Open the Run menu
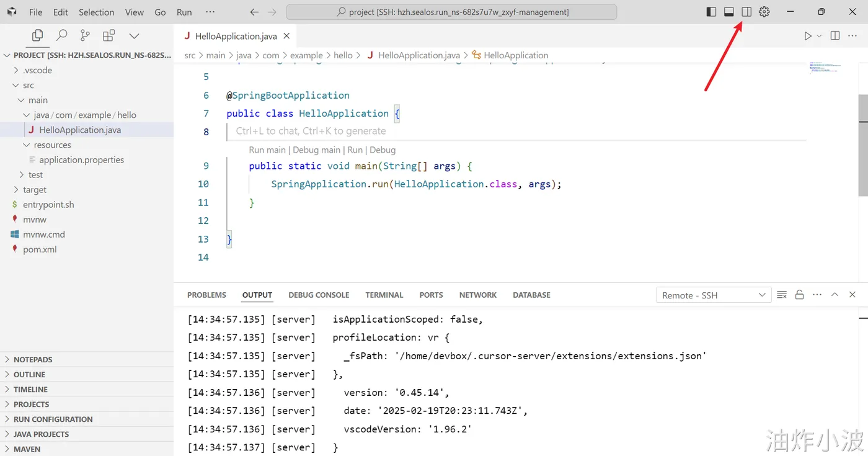Viewport: 868px width, 456px height. click(184, 12)
